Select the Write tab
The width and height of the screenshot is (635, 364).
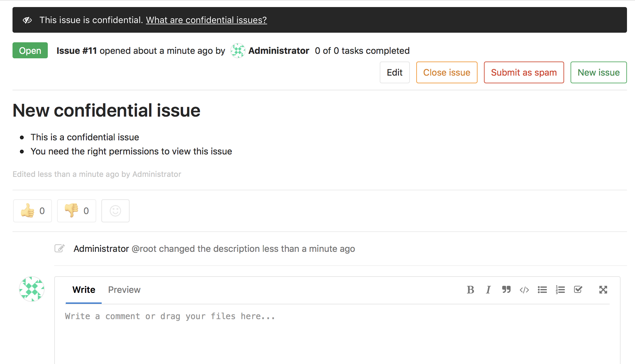pos(84,290)
